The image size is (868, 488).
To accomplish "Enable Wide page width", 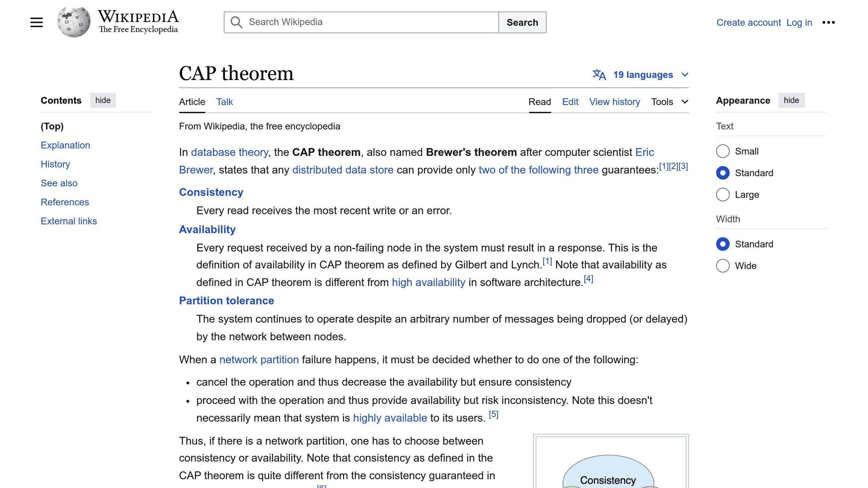I will (723, 266).
